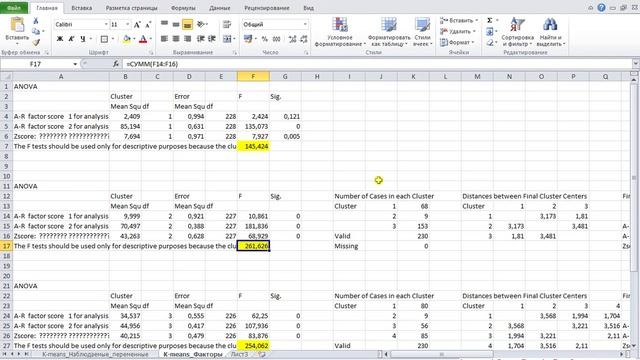Toggle center horizontal alignment
The image size is (640, 360).
pos(176,39)
